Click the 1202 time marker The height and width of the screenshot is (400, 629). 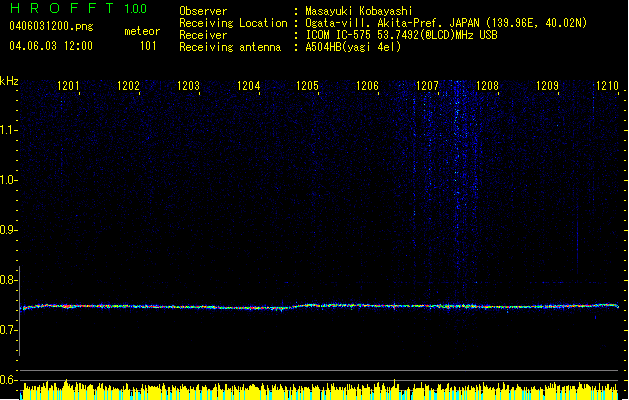(128, 86)
